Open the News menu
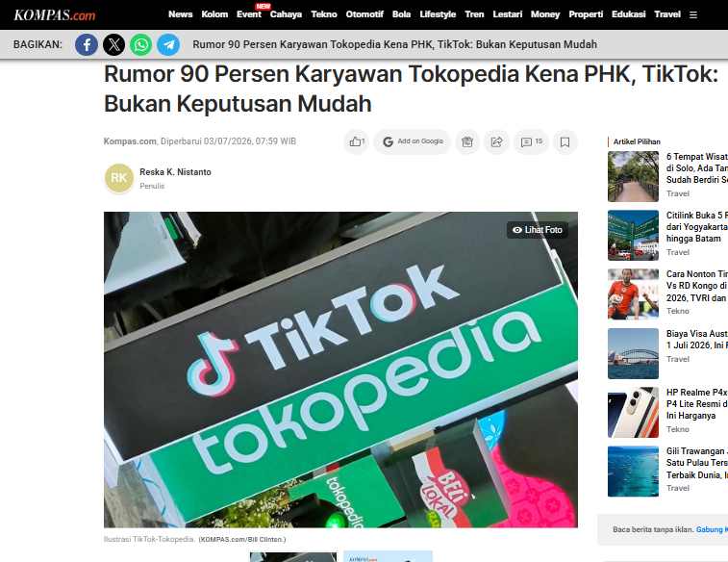This screenshot has width=728, height=562. [x=180, y=14]
